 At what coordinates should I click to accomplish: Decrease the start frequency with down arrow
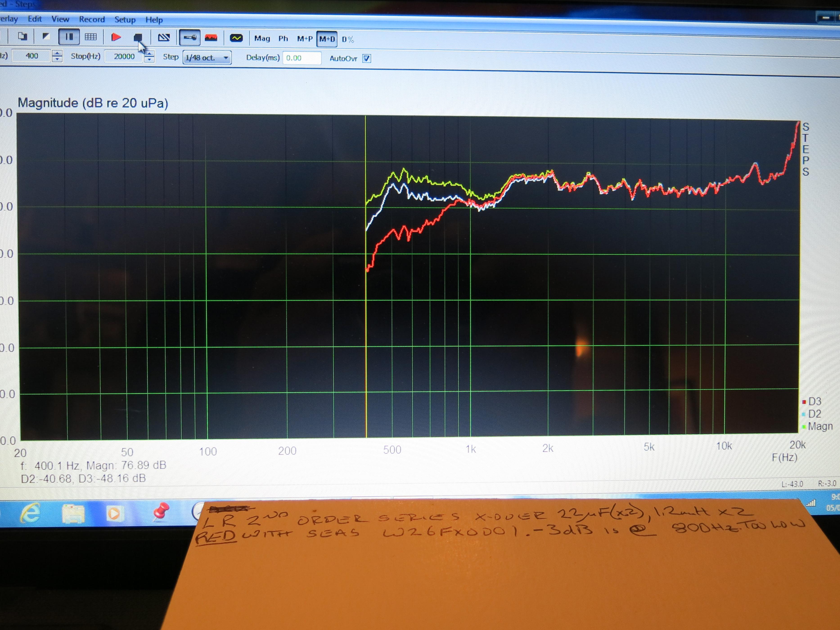57,59
